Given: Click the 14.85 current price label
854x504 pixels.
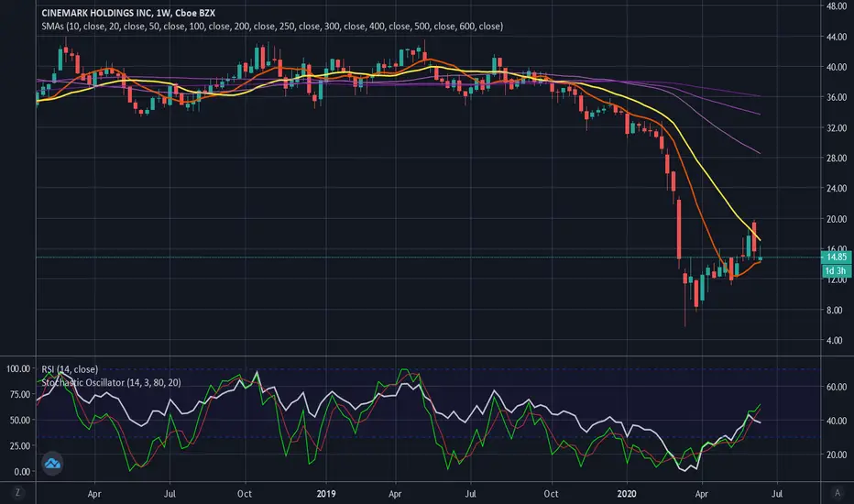Looking at the screenshot, I should (836, 257).
